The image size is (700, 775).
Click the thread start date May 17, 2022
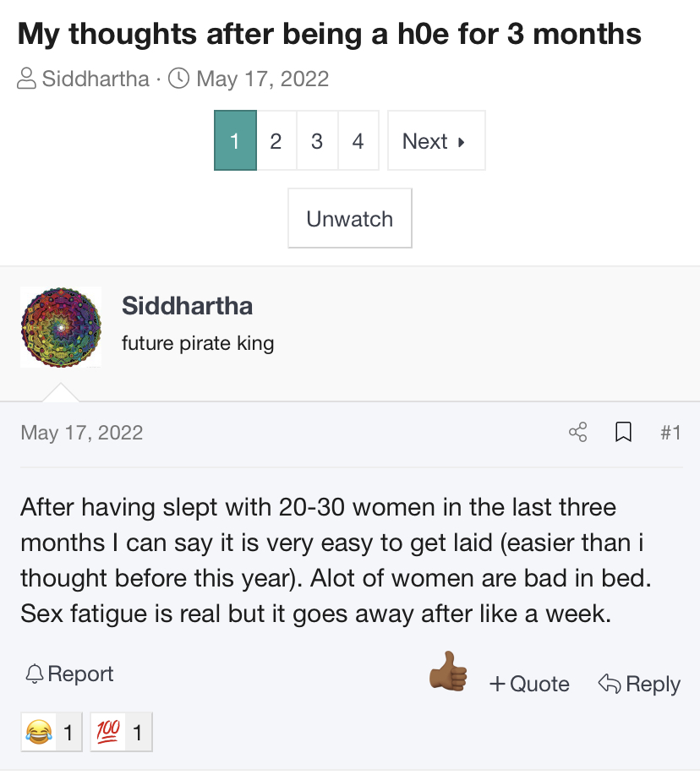[262, 79]
